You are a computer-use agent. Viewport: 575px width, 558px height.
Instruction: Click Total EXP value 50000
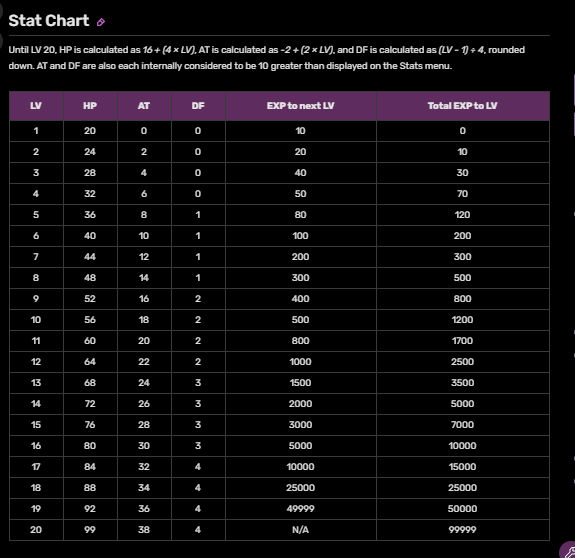pyautogui.click(x=462, y=509)
